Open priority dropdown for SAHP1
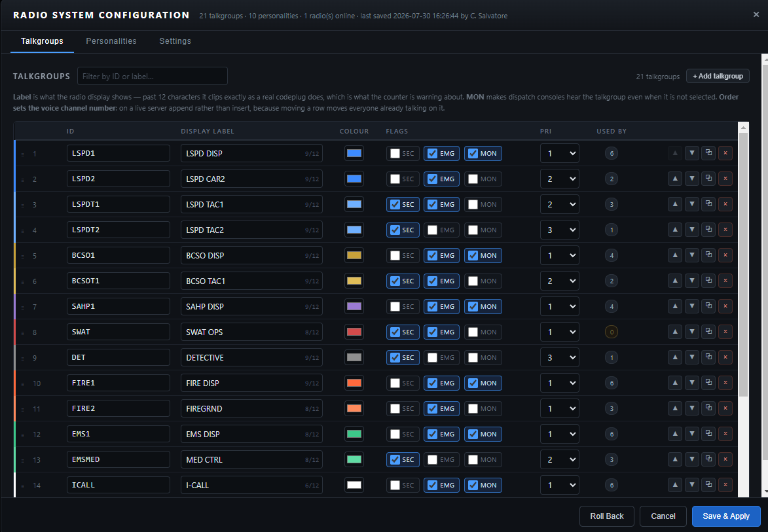 (559, 306)
